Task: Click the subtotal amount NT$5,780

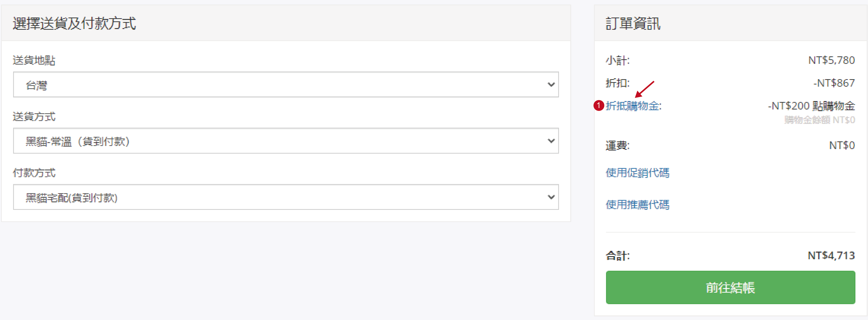Action: coord(831,60)
